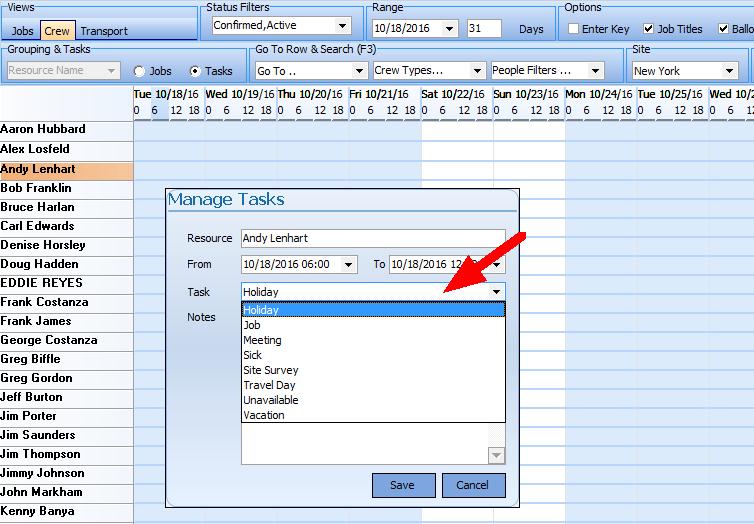The height and width of the screenshot is (524, 754).
Task: Open the People Filters dropdown
Action: click(595, 71)
